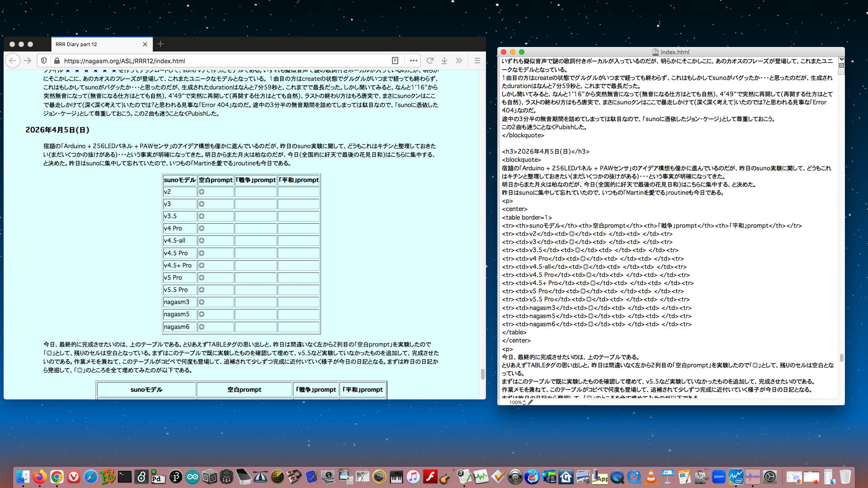Click the pencil icon in editor status bar
Screen dimensions: 868x488
point(530,402)
